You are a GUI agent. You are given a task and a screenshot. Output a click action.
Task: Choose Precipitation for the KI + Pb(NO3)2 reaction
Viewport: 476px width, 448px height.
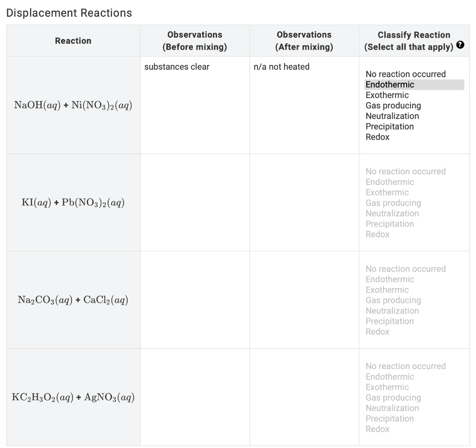click(390, 224)
